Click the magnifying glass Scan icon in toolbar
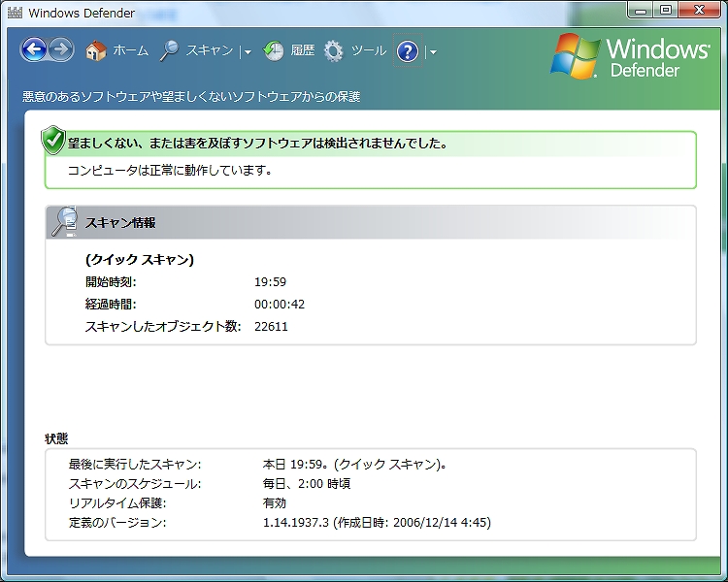The height and width of the screenshot is (582, 728). coord(169,50)
